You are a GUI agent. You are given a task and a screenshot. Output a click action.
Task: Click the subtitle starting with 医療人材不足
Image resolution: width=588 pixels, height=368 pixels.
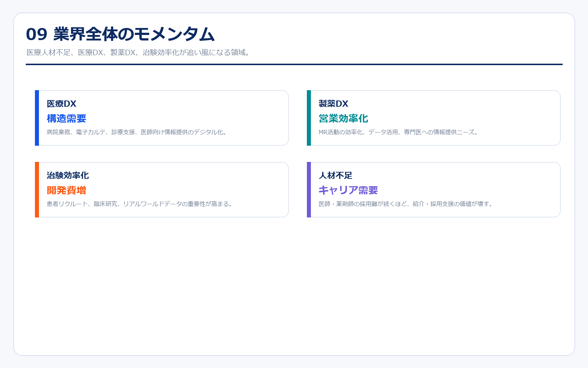[139, 53]
